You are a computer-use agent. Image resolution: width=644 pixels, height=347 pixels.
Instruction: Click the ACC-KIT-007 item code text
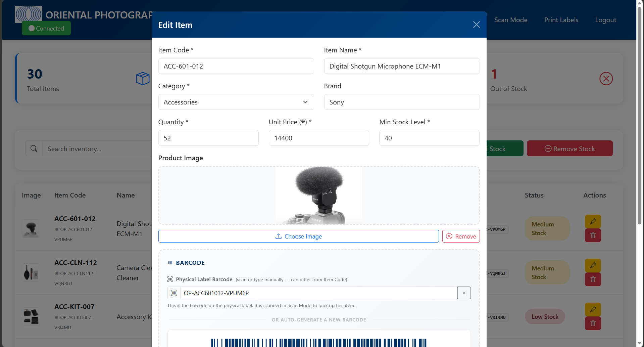(x=74, y=307)
